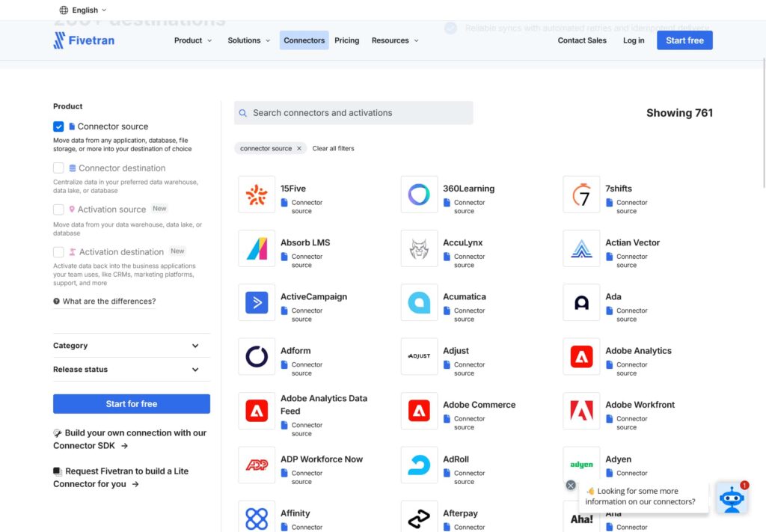
Task: Open the Solutions menu dropdown
Action: tap(248, 40)
